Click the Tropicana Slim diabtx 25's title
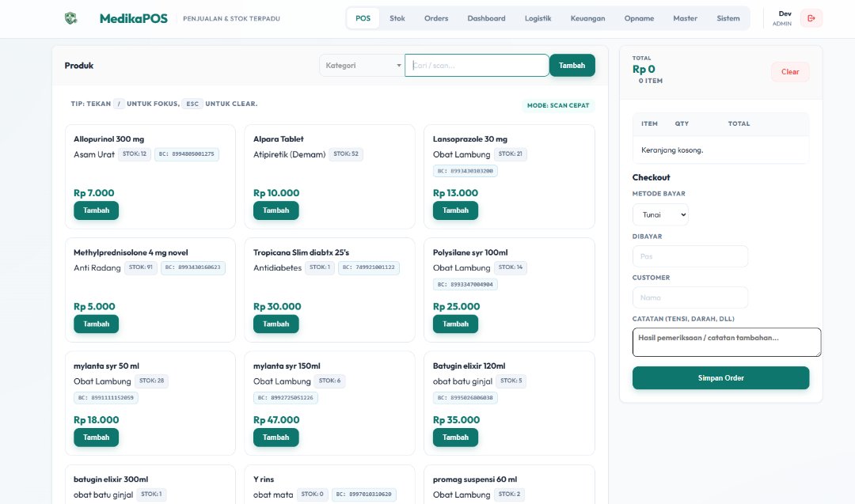Image resolution: width=855 pixels, height=504 pixels. pyautogui.click(x=301, y=252)
